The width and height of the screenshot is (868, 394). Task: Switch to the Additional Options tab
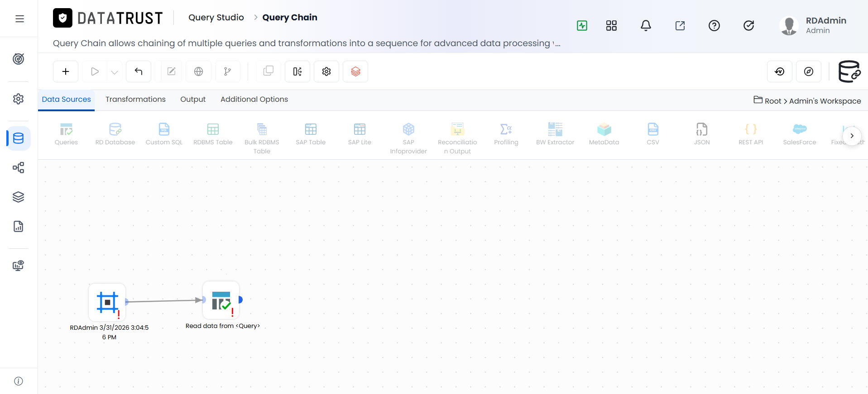(x=254, y=100)
